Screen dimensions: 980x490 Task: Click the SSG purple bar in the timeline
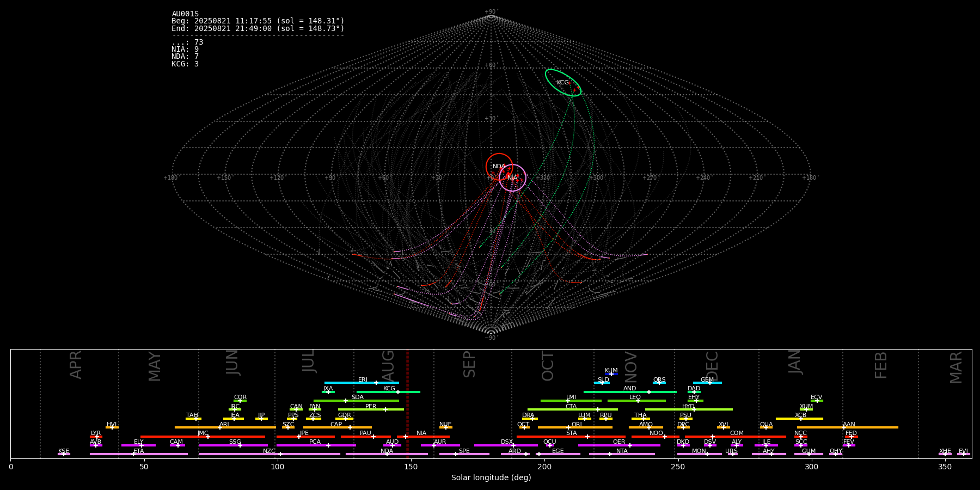pyautogui.click(x=233, y=445)
